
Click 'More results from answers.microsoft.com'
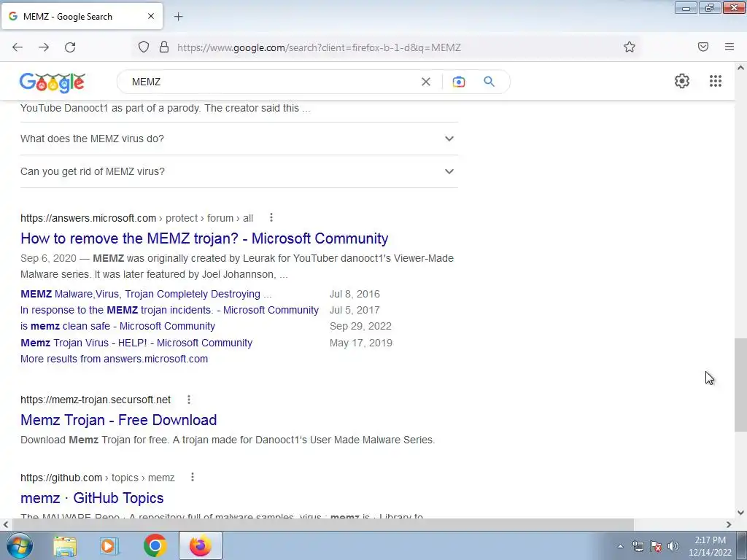coord(115,359)
